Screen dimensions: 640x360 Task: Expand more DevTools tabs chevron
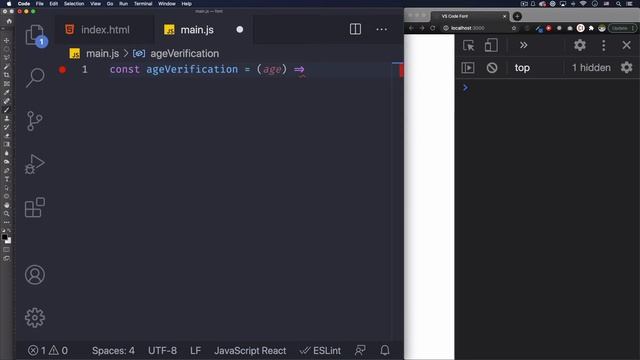tap(524, 45)
